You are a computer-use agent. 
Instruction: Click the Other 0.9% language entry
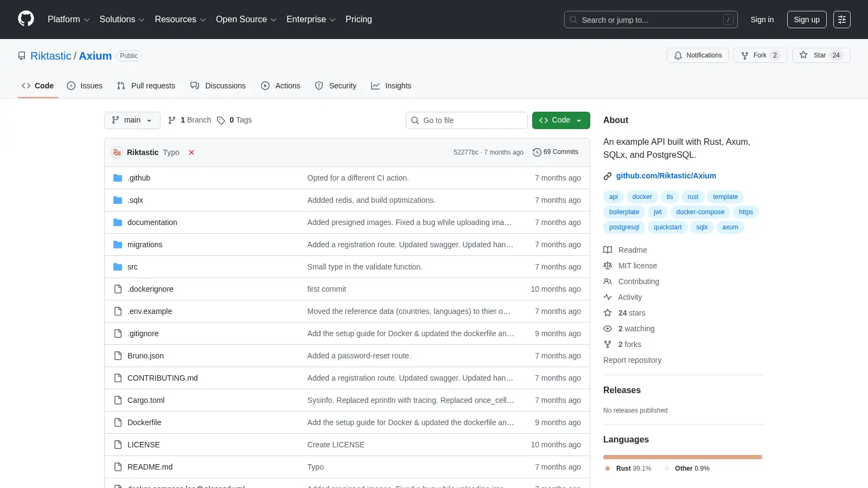pyautogui.click(x=687, y=468)
